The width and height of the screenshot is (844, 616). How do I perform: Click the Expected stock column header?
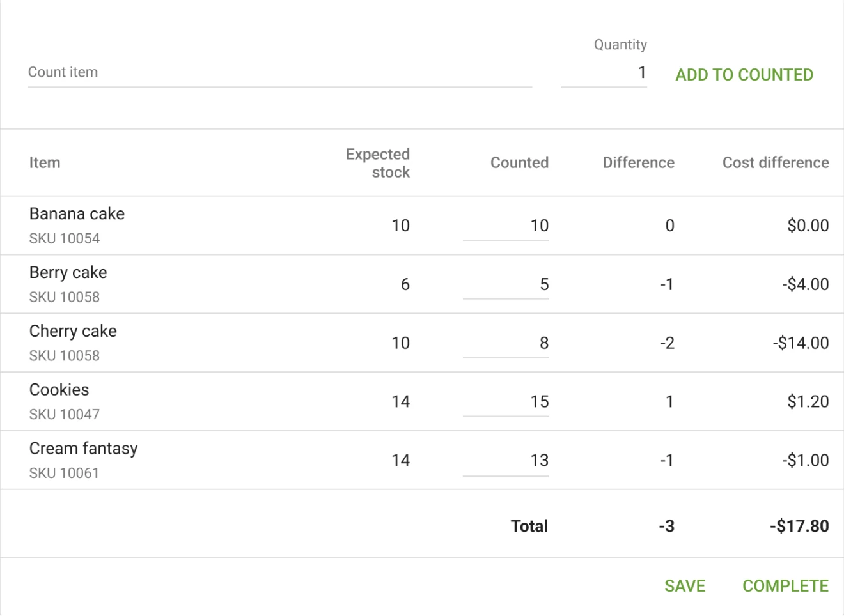click(378, 162)
